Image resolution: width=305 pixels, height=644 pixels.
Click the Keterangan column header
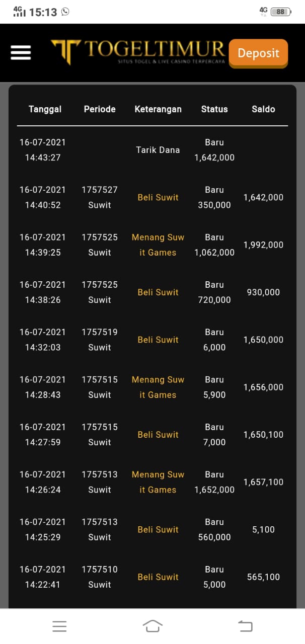click(158, 109)
